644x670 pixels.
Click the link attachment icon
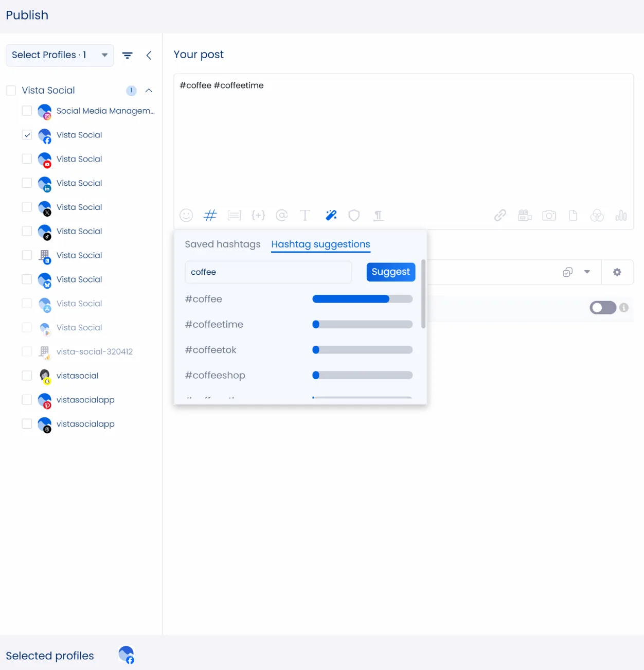[x=500, y=215]
